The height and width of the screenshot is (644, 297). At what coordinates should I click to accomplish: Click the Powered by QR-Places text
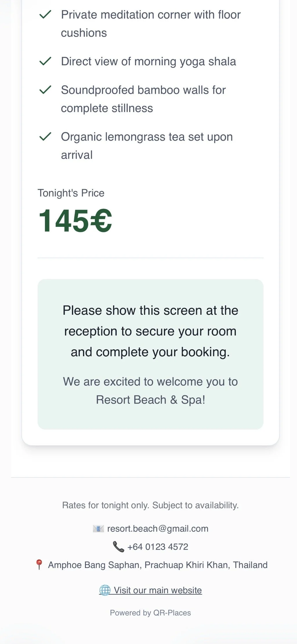click(150, 613)
